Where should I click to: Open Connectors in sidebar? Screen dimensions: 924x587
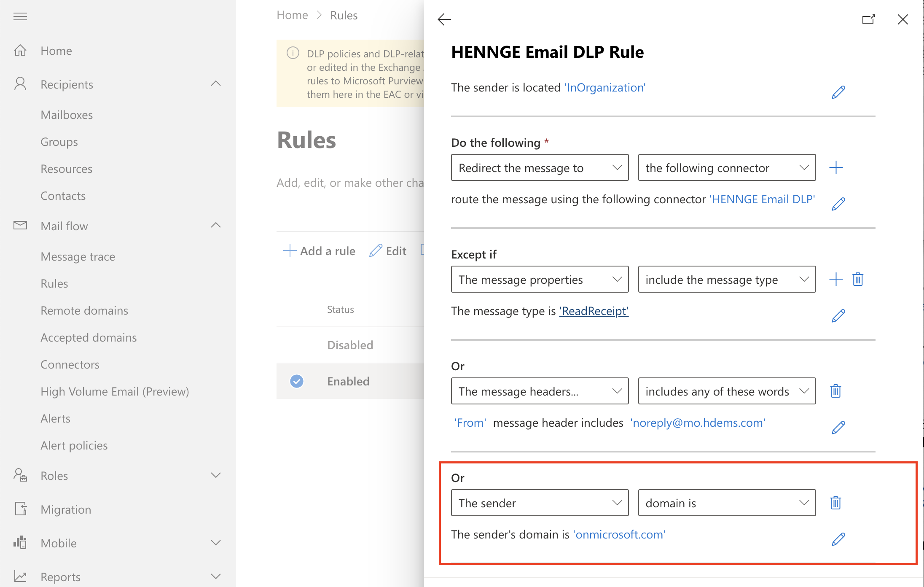(70, 364)
